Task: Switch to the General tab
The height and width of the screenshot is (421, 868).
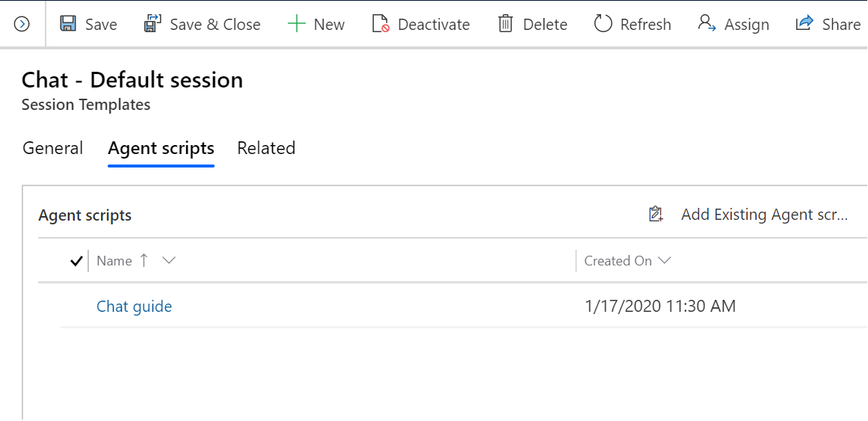Action: [x=52, y=149]
